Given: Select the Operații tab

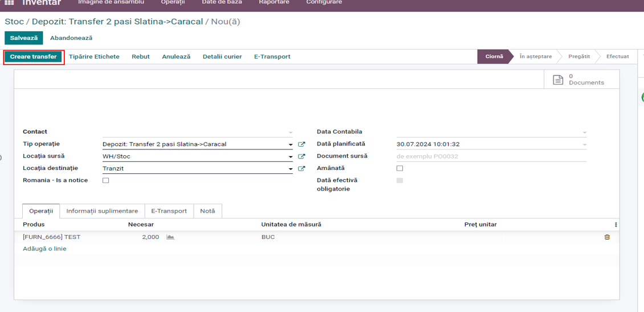Looking at the screenshot, I should tap(41, 211).
